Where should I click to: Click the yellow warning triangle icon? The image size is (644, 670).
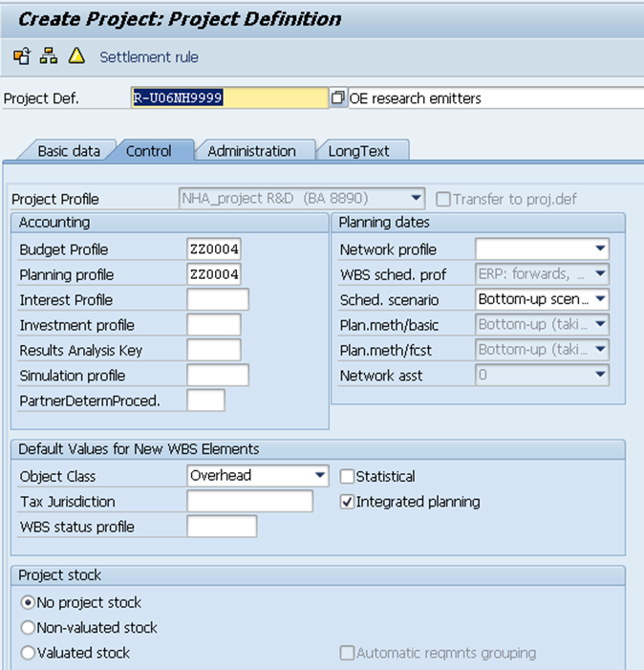tap(76, 57)
